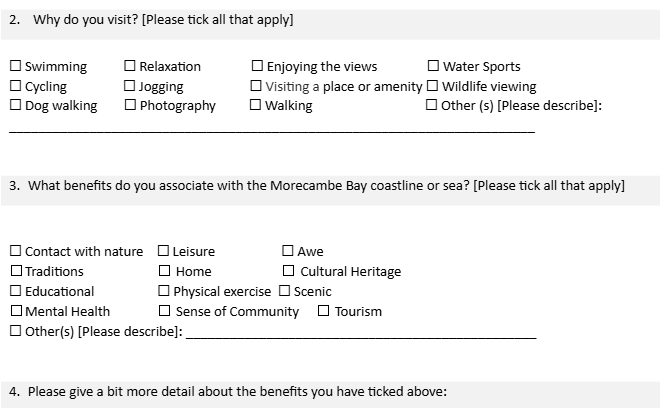Tick the Relaxation checkbox

[x=130, y=67]
